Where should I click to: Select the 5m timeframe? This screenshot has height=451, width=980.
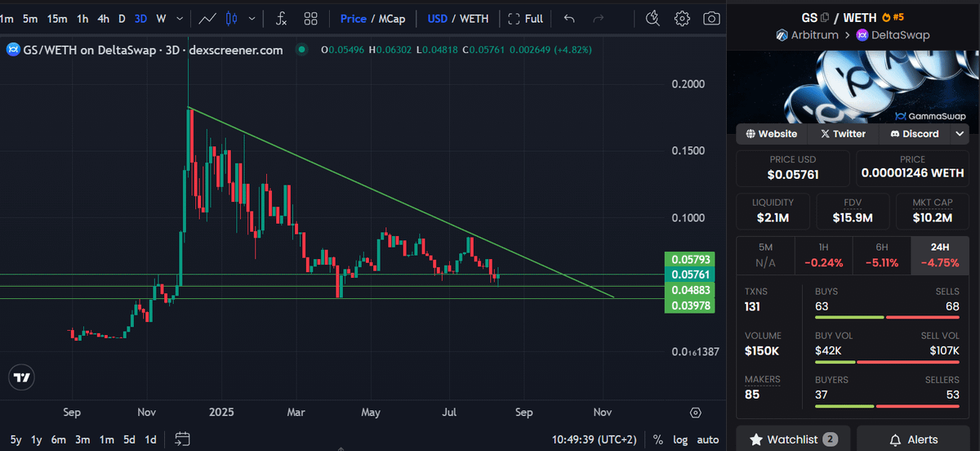pos(30,18)
